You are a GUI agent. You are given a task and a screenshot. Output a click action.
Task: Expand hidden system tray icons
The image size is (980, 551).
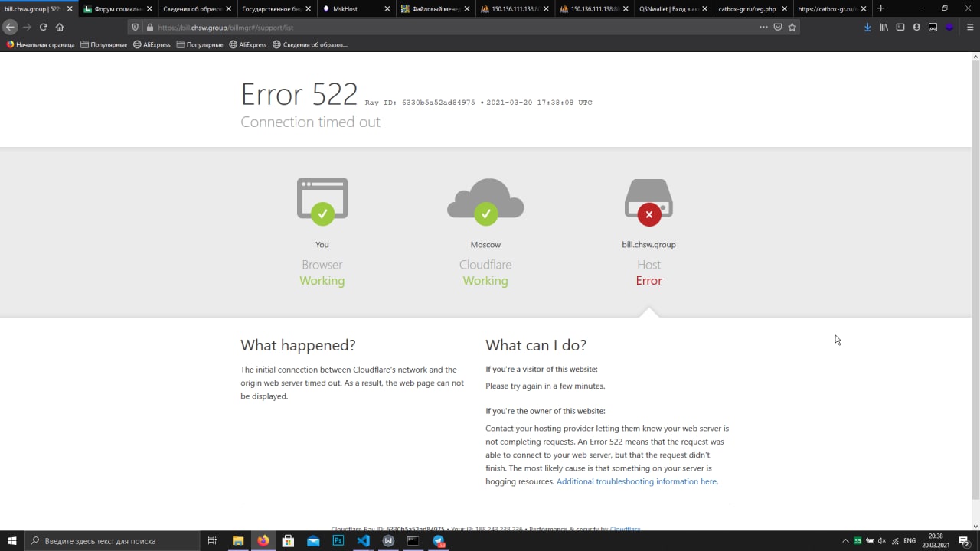845,541
